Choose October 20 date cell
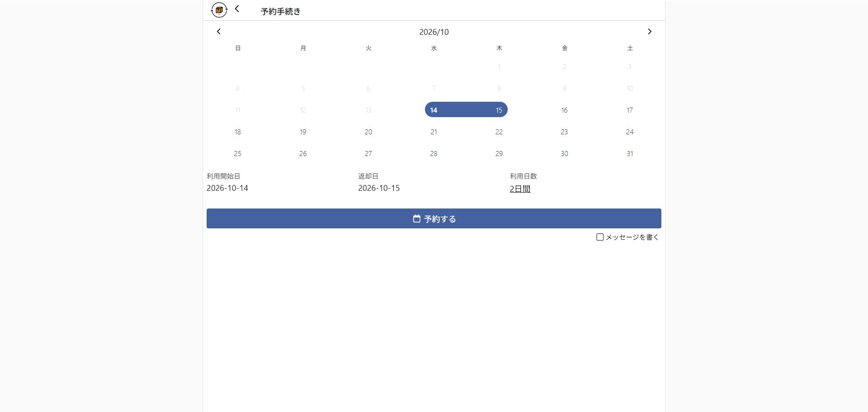 [368, 132]
